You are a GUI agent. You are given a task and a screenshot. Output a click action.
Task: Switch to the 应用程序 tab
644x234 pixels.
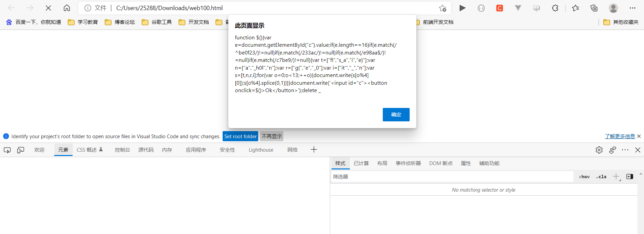(196, 150)
